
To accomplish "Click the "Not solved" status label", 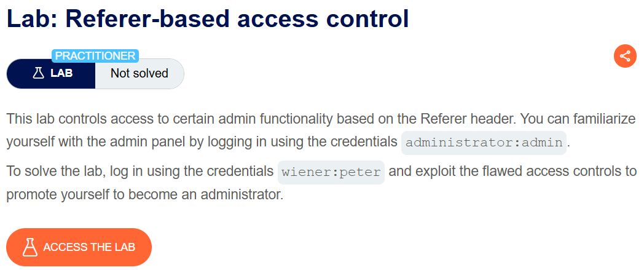I will [x=139, y=74].
